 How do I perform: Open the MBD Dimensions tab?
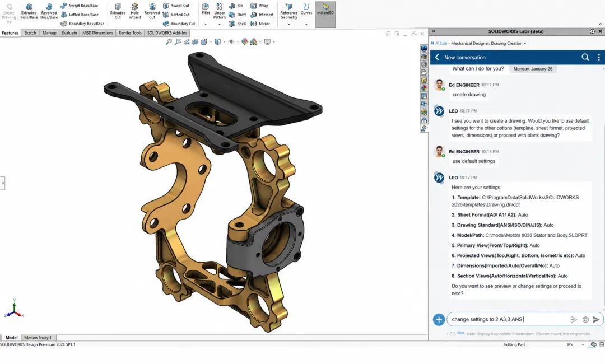(97, 33)
